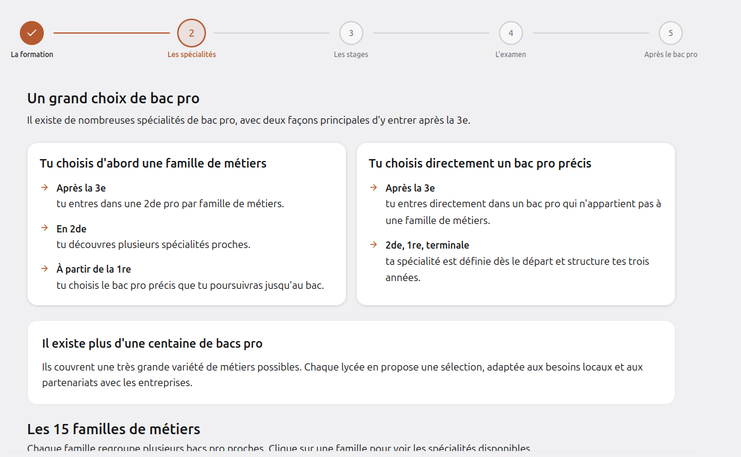
Task: Jump to step 4 circle
Action: pyautogui.click(x=511, y=33)
